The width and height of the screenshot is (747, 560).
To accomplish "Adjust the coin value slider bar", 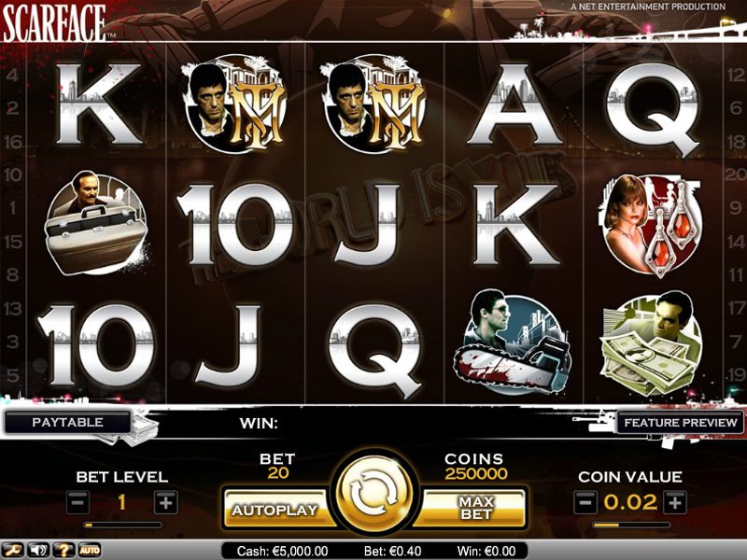I will [631, 525].
